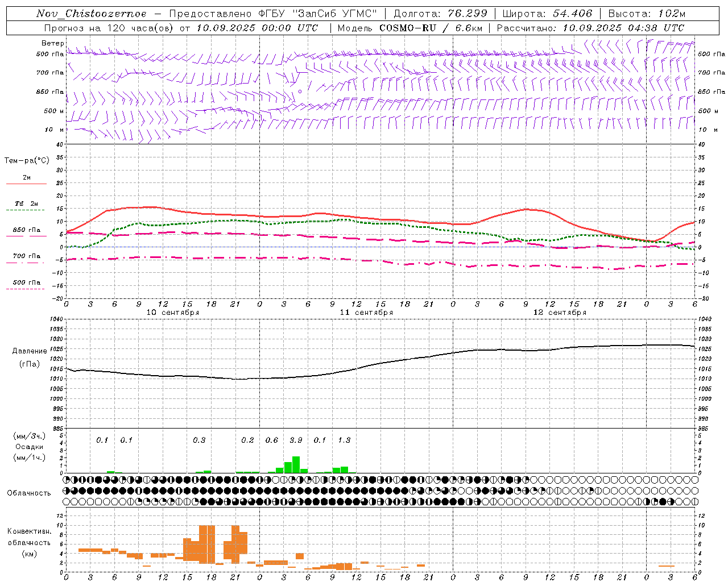The height and width of the screenshot is (582, 728).
Task: Click the 'Предоставлено ФГБУ "ЗапСиб УГМС"' credit
Action: [x=273, y=14]
